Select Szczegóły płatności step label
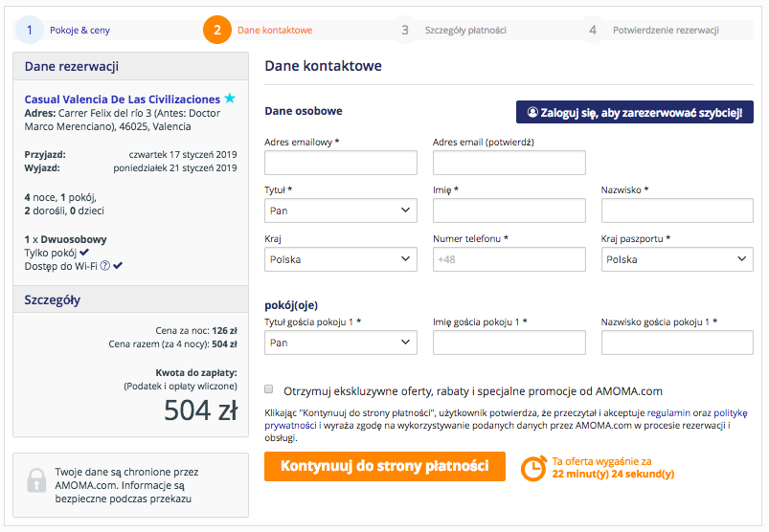 (465, 31)
